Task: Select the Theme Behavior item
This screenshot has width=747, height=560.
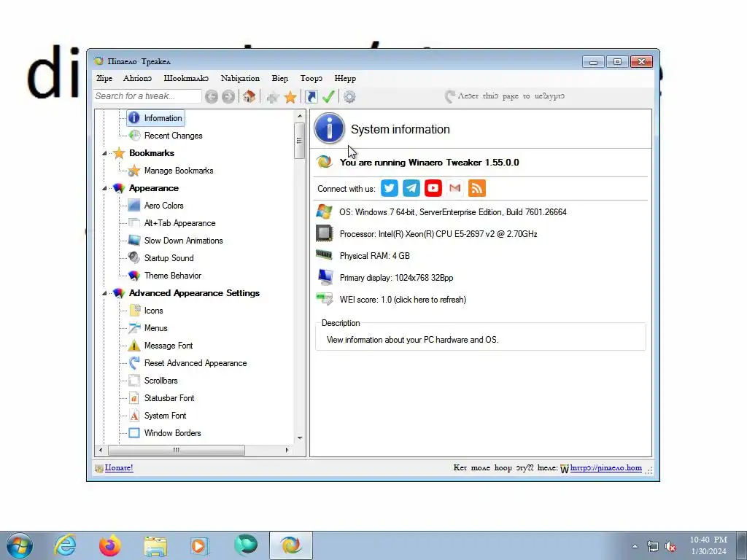Action: point(172,276)
